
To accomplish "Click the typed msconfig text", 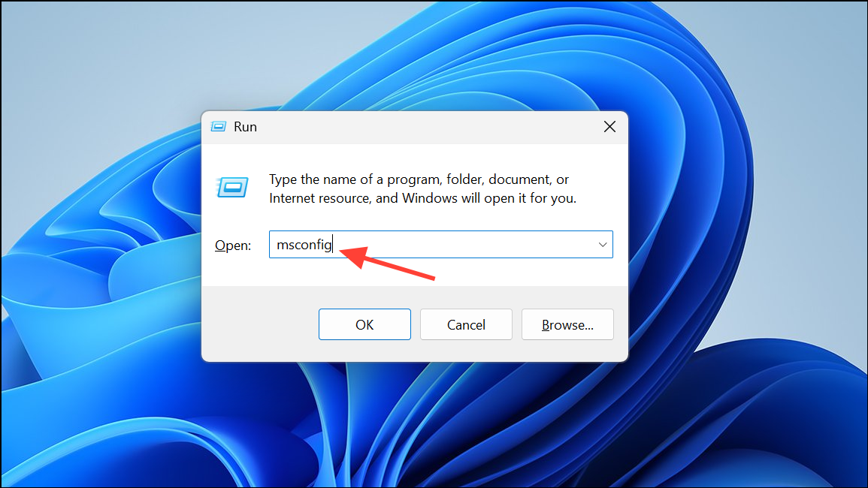I will [x=304, y=245].
